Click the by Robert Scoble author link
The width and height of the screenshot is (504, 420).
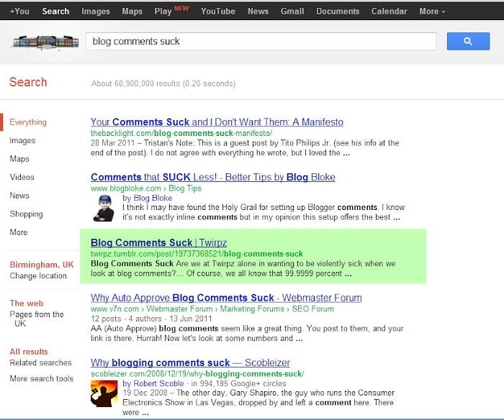coord(153,383)
